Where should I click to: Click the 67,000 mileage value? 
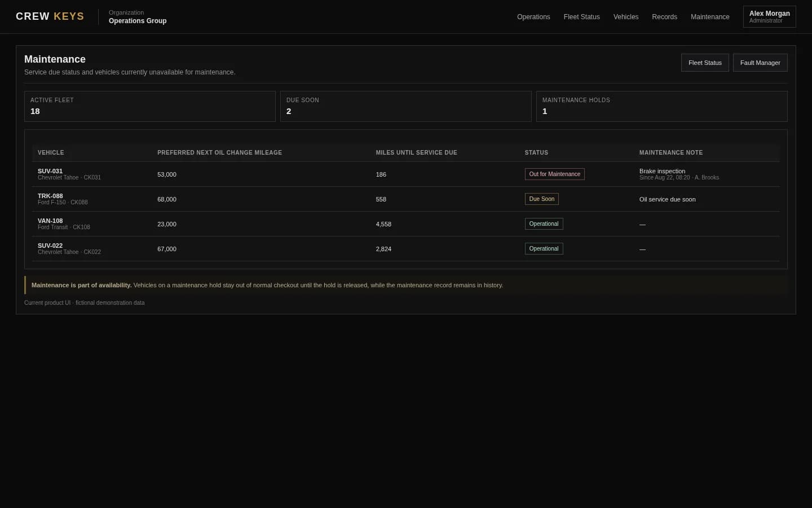coord(167,249)
